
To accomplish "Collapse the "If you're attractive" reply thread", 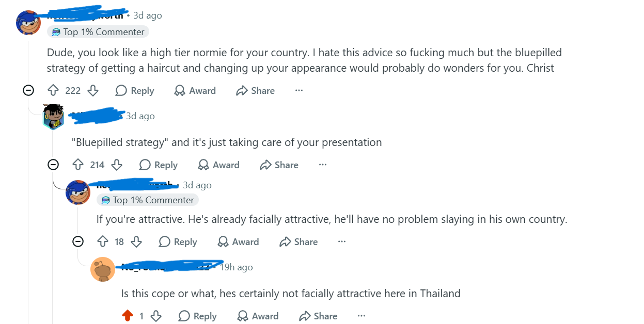I will coord(77,242).
